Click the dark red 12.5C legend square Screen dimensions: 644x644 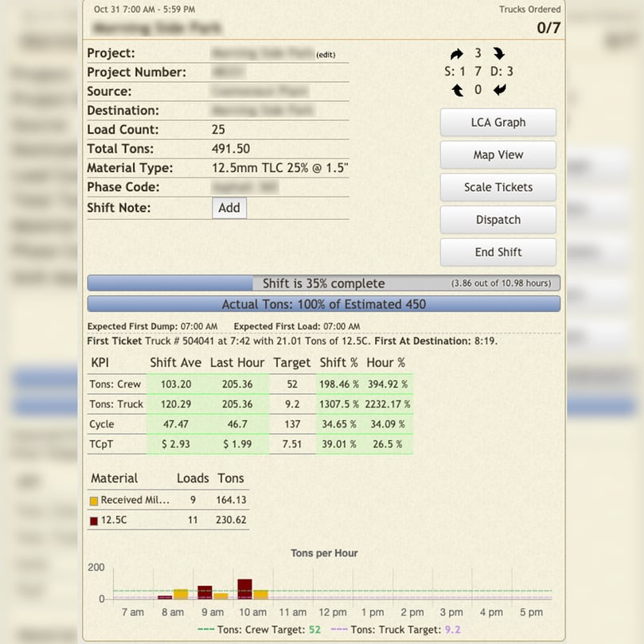(x=94, y=521)
